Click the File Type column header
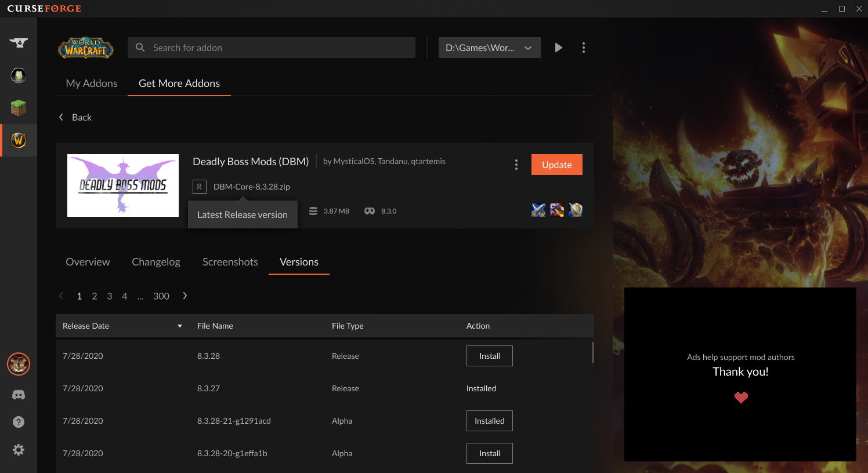The height and width of the screenshot is (473, 868). point(348,326)
